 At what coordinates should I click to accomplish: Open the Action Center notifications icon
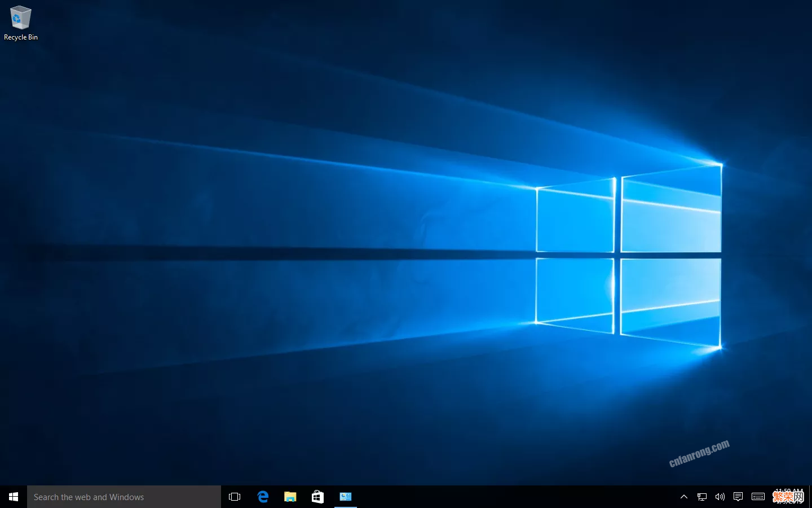point(738,497)
